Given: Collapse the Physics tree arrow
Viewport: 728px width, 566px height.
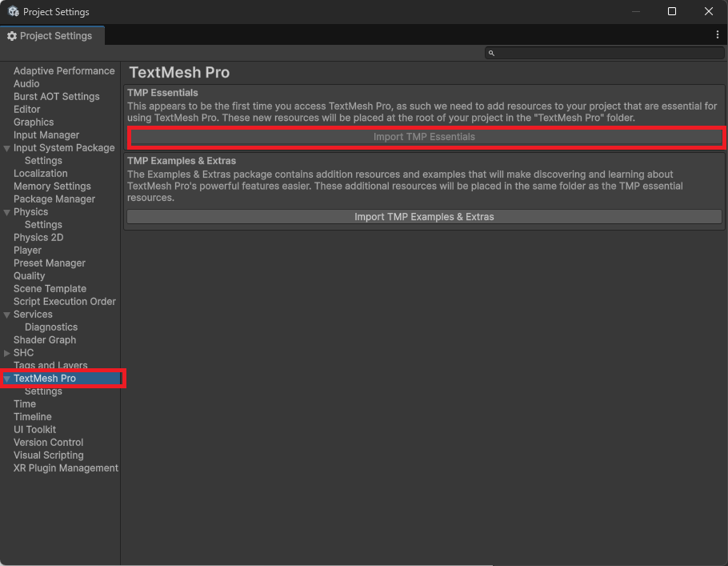Looking at the screenshot, I should pyautogui.click(x=7, y=212).
